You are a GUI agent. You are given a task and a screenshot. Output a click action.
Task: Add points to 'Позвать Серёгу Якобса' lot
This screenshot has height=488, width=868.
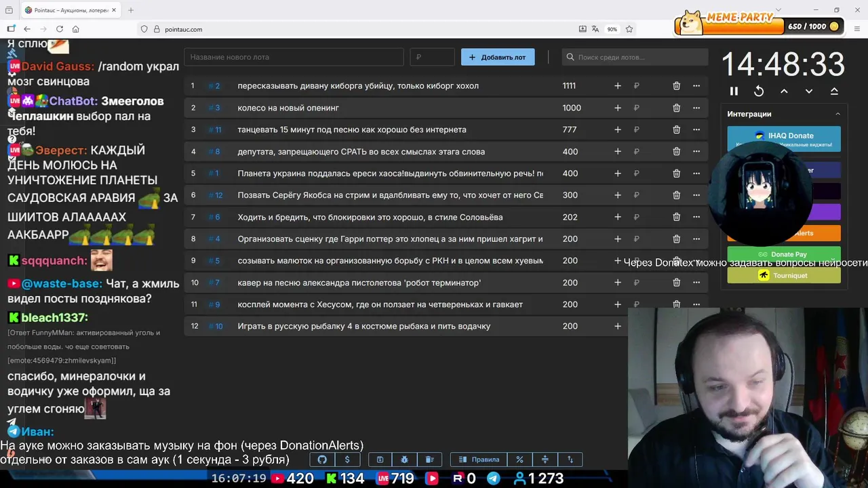tap(618, 195)
